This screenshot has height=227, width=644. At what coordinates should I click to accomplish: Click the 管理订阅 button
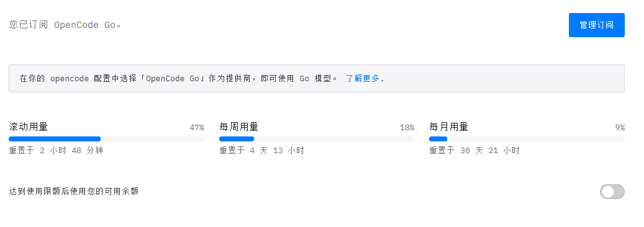pyautogui.click(x=596, y=25)
